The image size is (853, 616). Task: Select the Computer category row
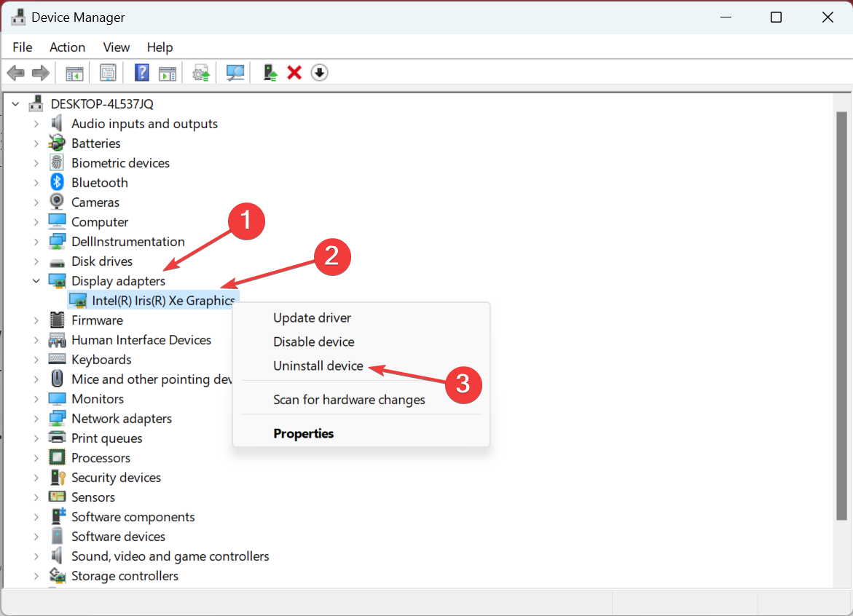pos(100,222)
